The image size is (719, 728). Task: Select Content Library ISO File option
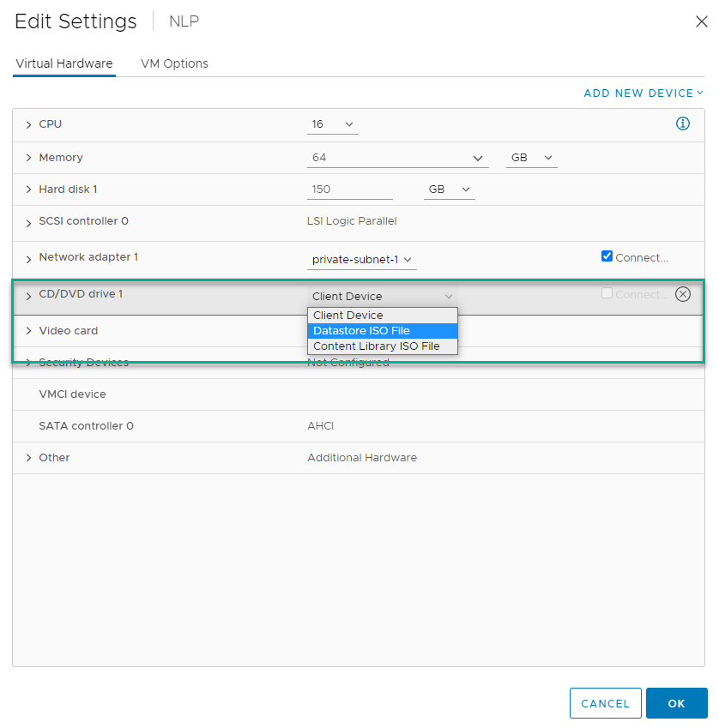pos(377,346)
